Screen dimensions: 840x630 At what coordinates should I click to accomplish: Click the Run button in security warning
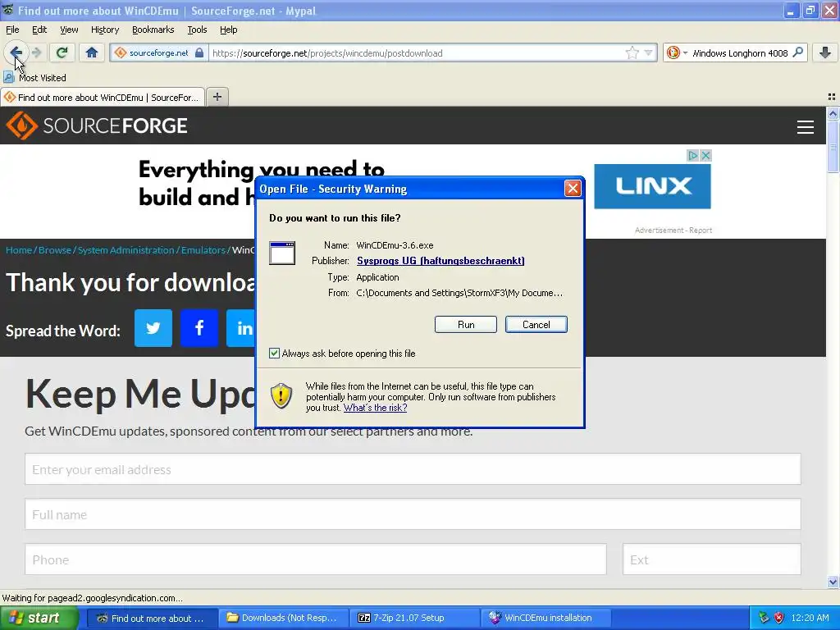click(x=466, y=325)
